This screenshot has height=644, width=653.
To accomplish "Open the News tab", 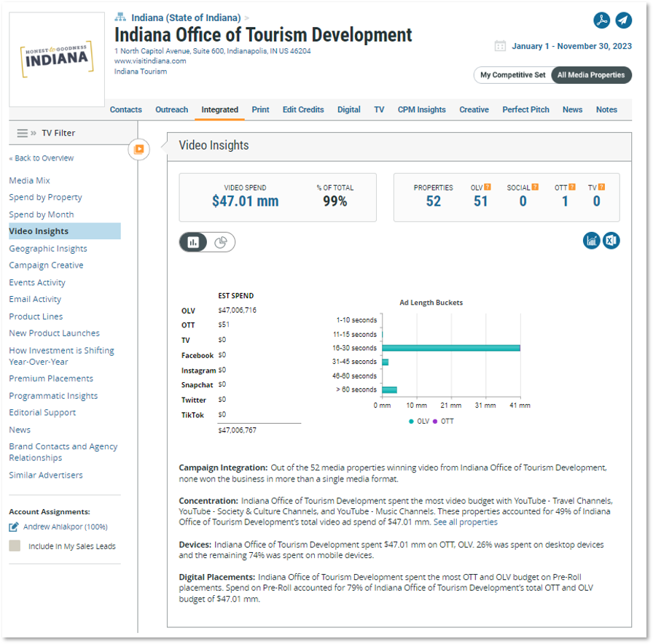I will tap(572, 109).
